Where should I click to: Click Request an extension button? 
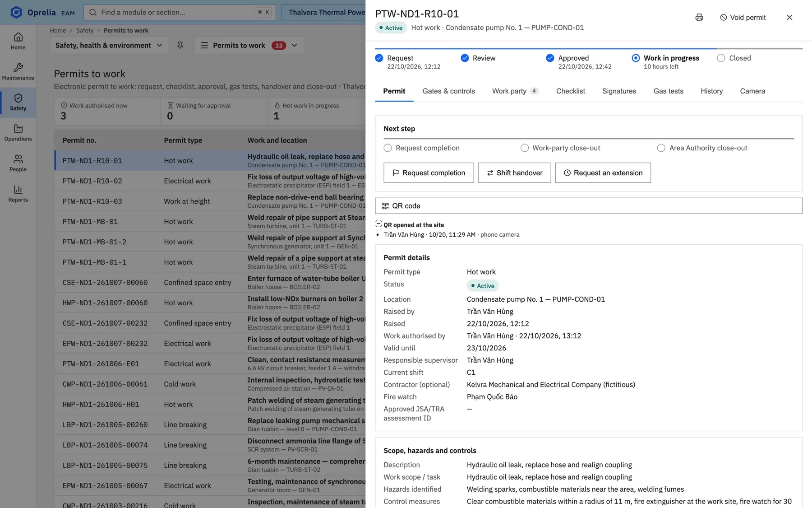[603, 172]
